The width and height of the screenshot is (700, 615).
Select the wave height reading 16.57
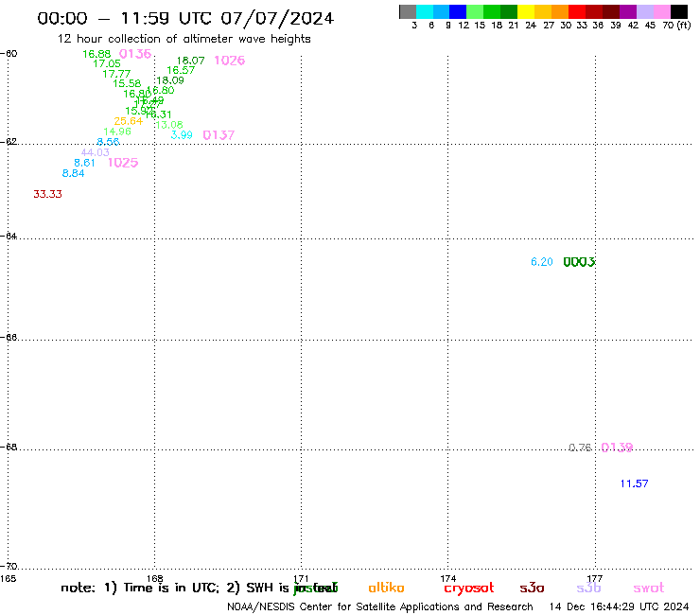[x=181, y=70]
